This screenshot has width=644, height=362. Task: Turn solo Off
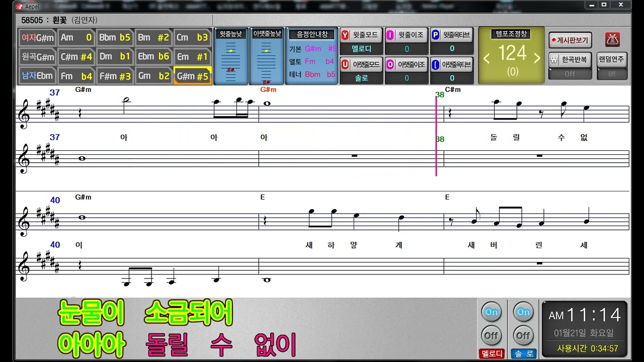coord(523,335)
